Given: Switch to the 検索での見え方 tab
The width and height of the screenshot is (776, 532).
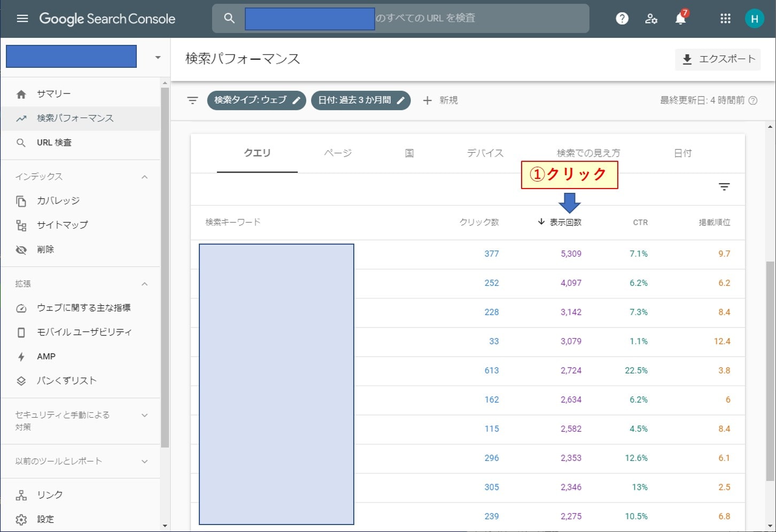Looking at the screenshot, I should tap(588, 153).
